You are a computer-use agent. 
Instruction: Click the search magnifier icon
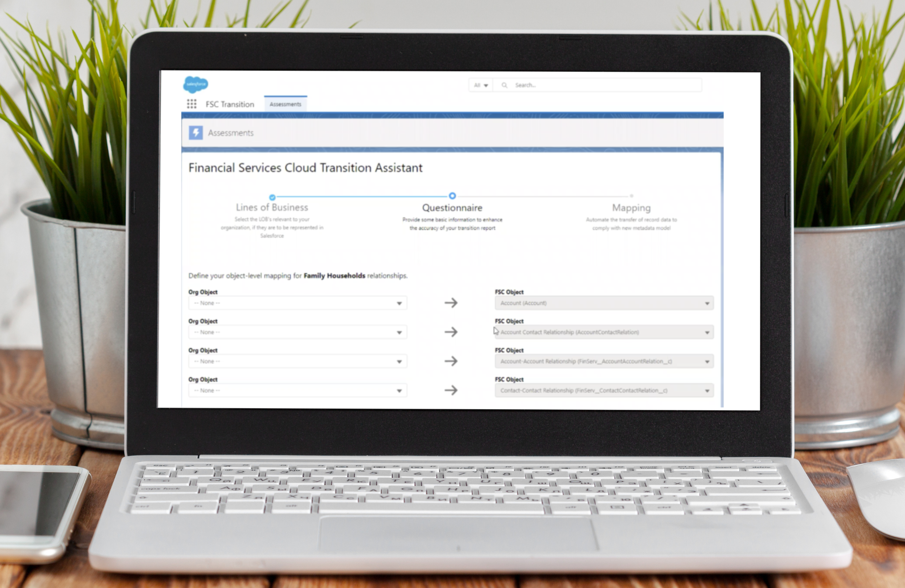coord(504,85)
